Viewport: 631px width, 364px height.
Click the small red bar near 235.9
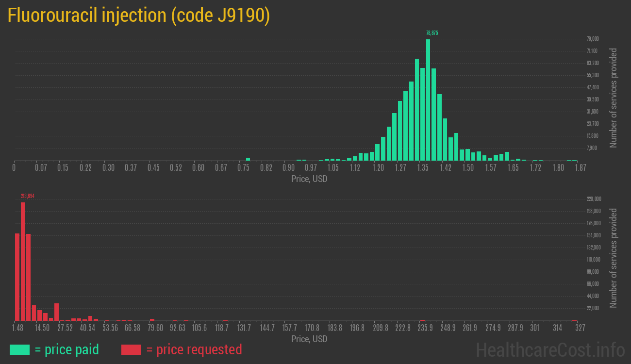point(422,320)
